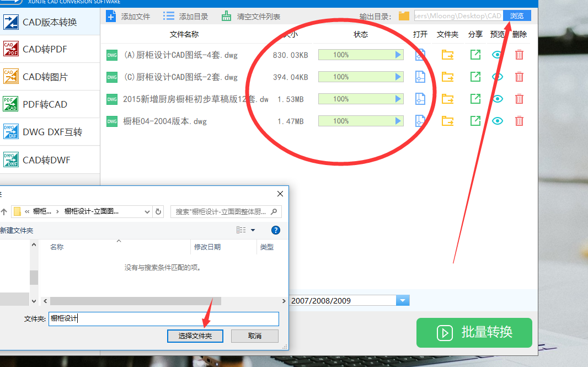Open converted file for 厨柜设计CAD图纸-4套

[420, 55]
